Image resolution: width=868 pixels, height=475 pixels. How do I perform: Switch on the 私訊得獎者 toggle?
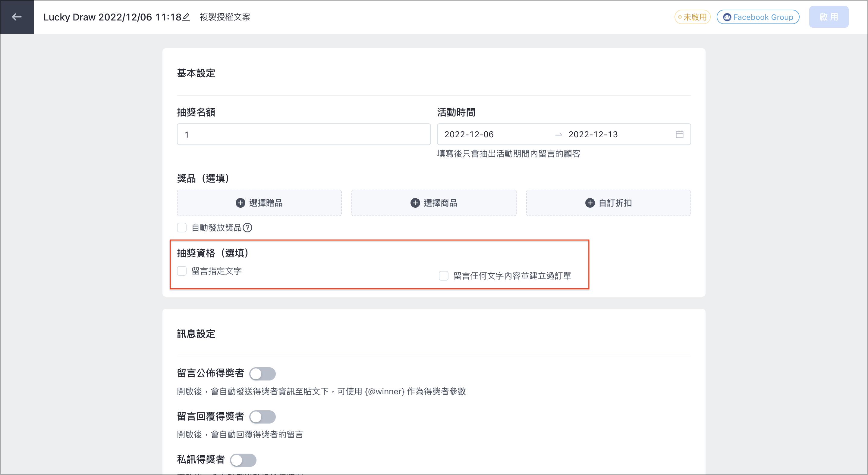[x=243, y=460]
